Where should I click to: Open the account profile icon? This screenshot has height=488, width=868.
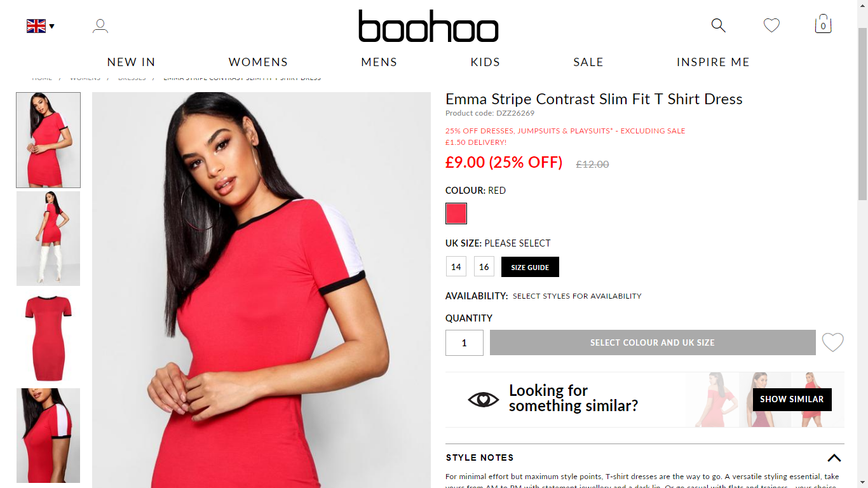(100, 26)
